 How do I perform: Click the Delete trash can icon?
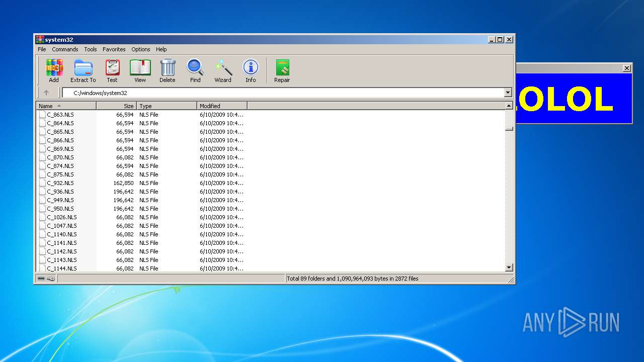point(168,67)
